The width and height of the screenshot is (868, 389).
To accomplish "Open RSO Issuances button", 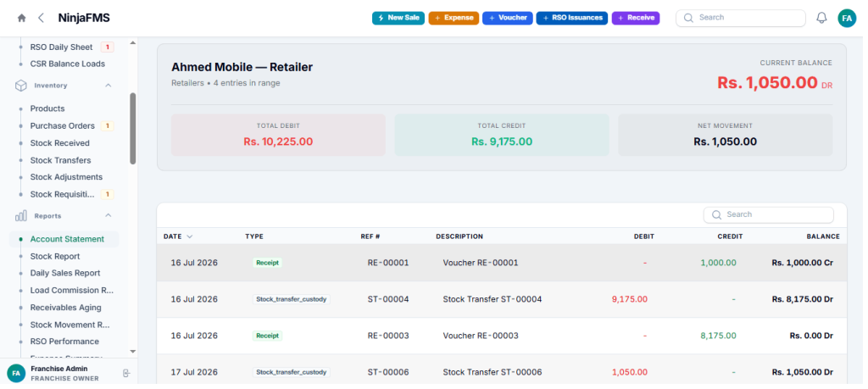I will [572, 18].
